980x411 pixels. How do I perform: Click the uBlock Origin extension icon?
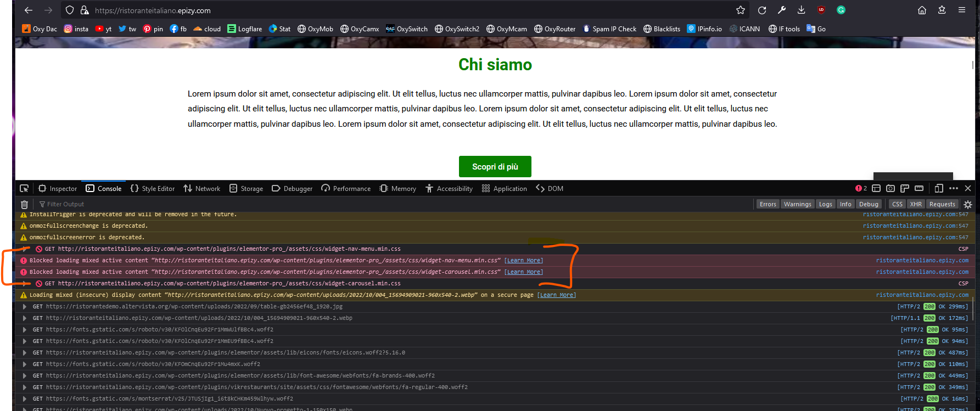[x=821, y=10]
